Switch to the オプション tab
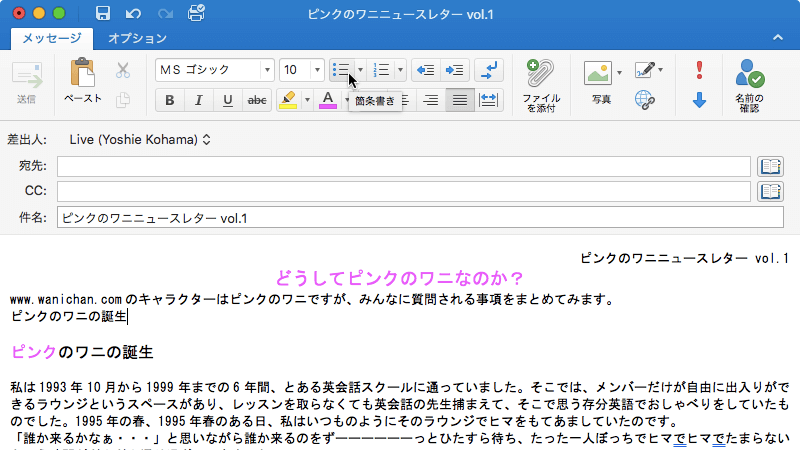 click(x=137, y=38)
